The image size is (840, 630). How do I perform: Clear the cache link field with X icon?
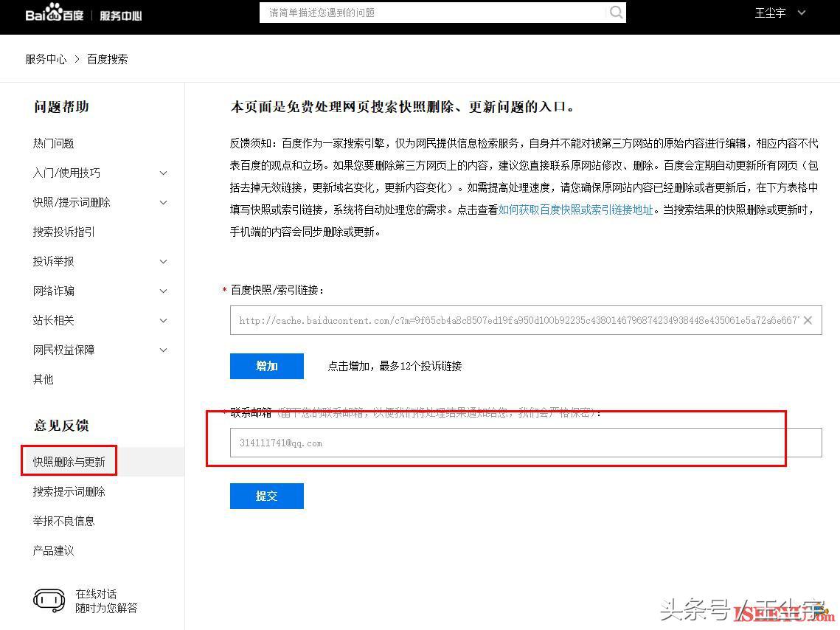pyautogui.click(x=808, y=320)
